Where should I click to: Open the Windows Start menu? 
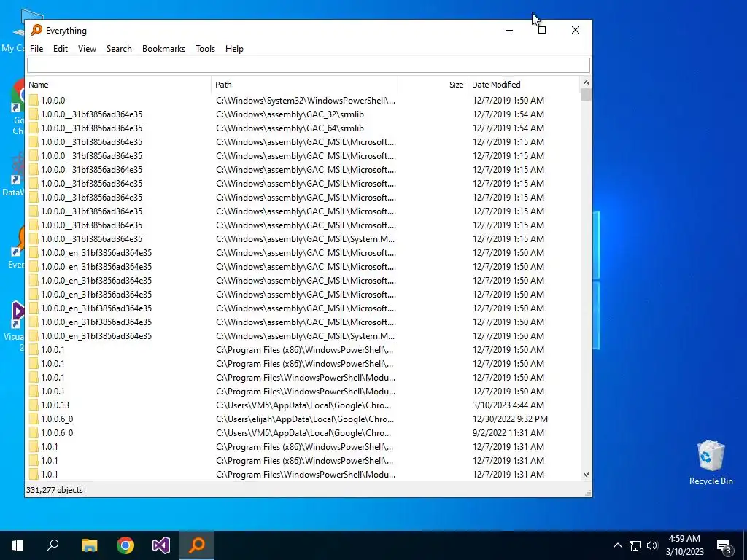click(x=18, y=545)
